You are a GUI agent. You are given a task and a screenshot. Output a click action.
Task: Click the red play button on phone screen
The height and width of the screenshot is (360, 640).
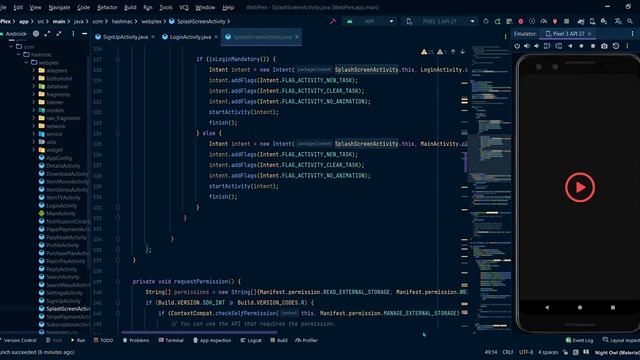(x=580, y=187)
